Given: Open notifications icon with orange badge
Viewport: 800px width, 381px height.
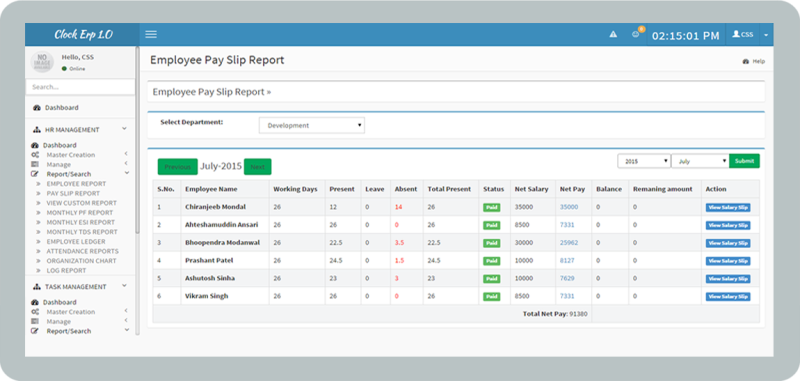Looking at the screenshot, I should click(x=636, y=34).
